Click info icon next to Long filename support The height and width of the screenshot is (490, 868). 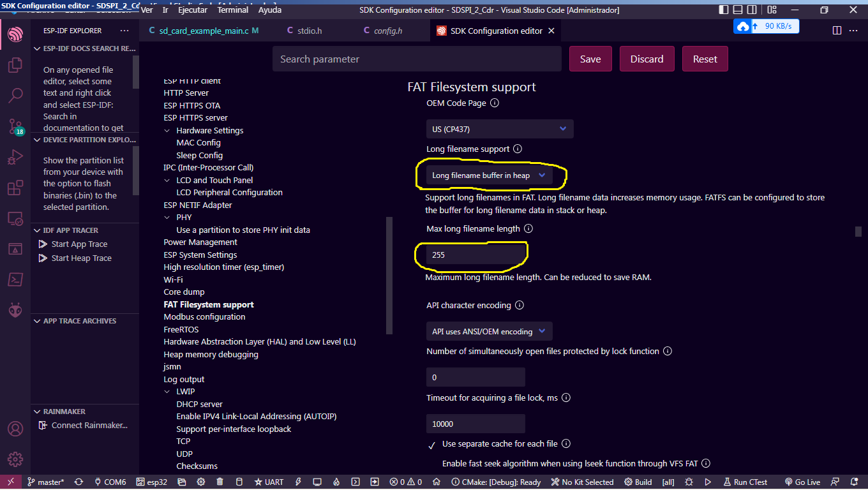coord(518,149)
